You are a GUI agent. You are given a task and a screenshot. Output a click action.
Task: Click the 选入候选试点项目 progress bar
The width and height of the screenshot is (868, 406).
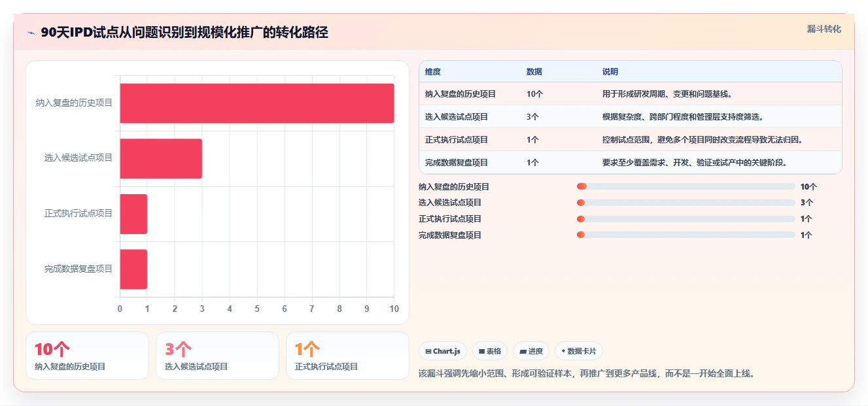[x=686, y=203]
